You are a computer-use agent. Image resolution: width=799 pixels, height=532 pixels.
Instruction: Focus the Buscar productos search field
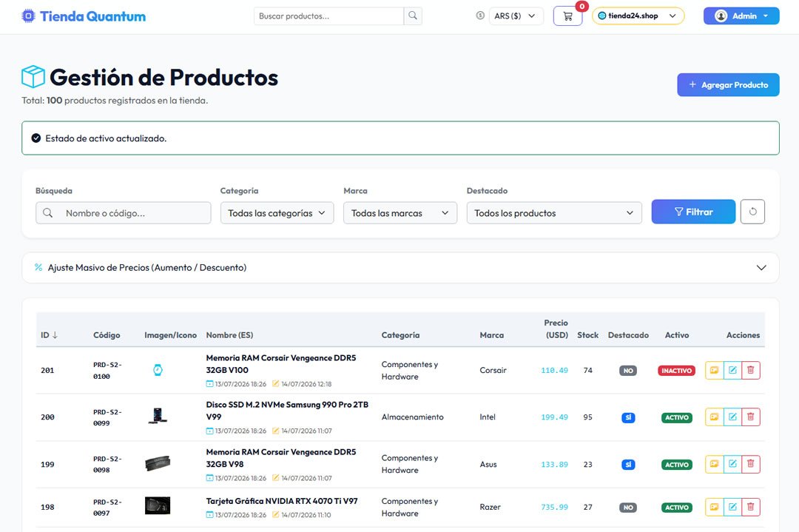coord(328,16)
